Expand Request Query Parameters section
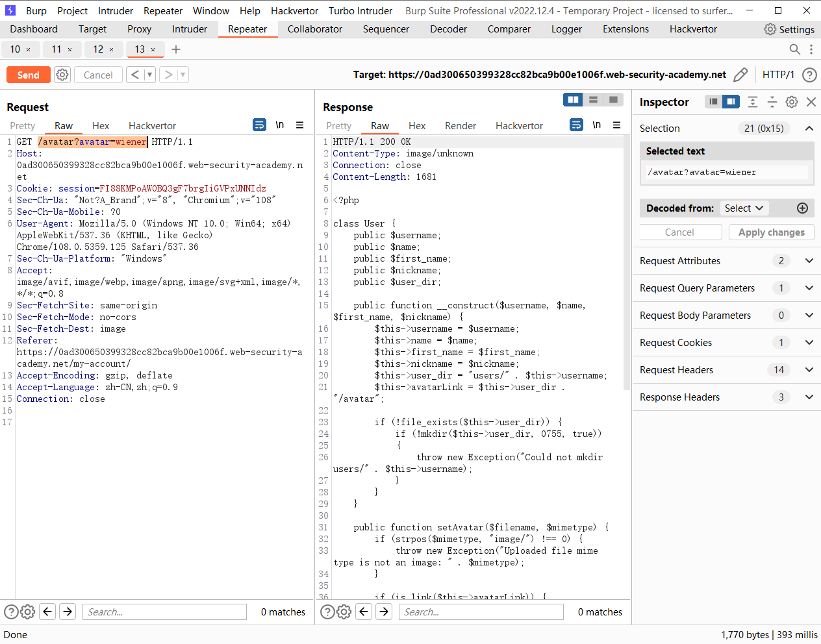 click(x=809, y=288)
